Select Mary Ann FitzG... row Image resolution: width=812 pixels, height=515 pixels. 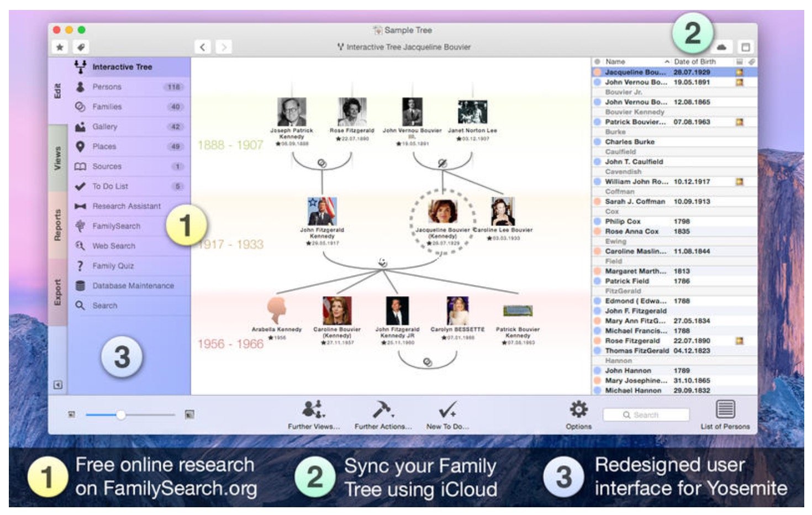pos(674,320)
